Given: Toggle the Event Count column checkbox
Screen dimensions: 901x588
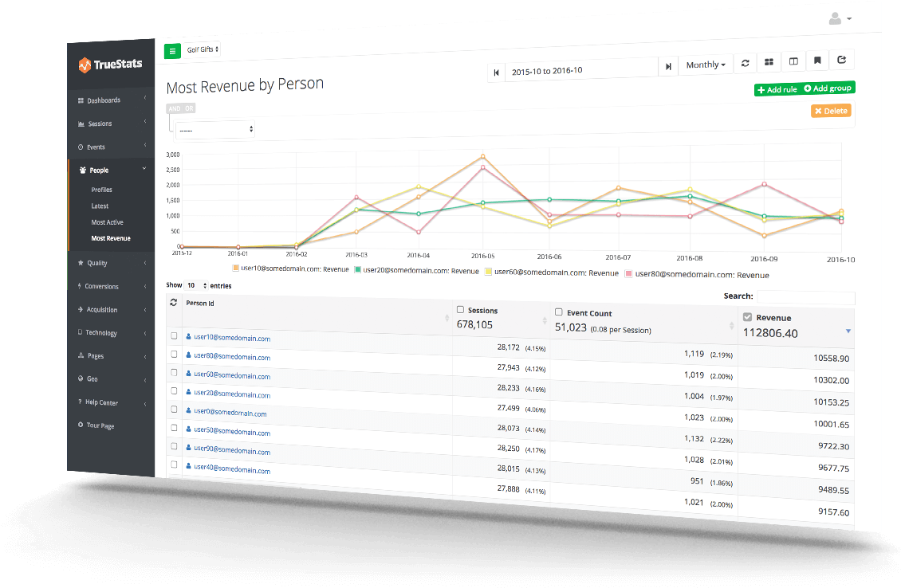Looking at the screenshot, I should (559, 312).
